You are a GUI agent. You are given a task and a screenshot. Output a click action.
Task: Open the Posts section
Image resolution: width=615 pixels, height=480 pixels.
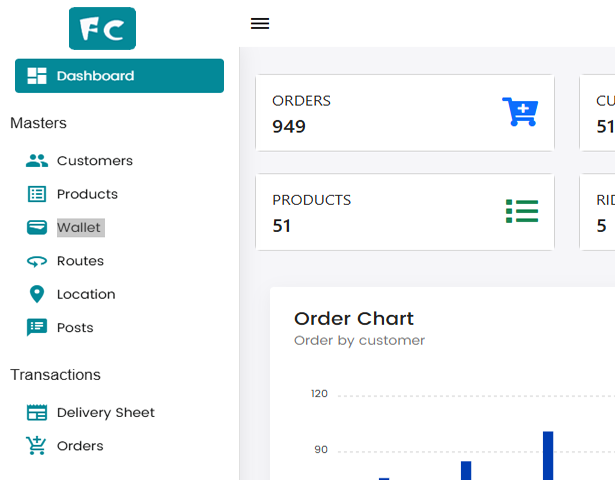pos(75,328)
